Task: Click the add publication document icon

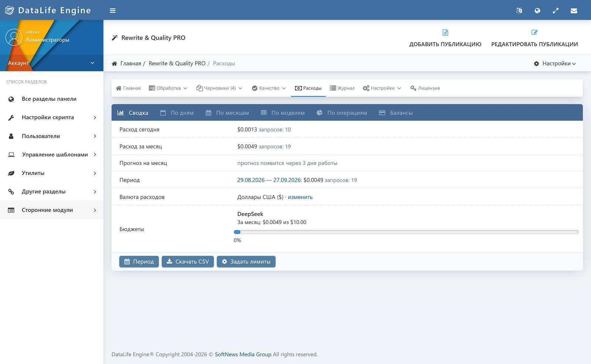Action: (x=445, y=32)
